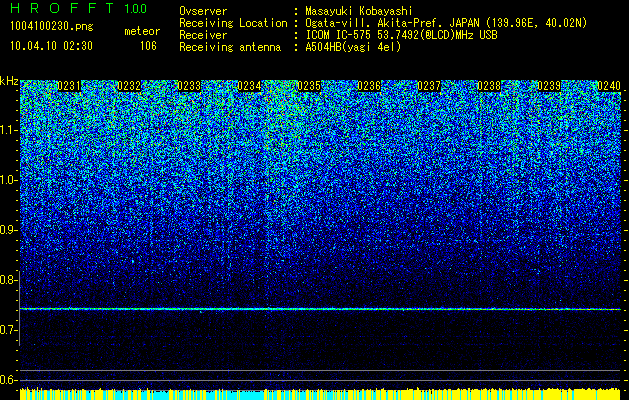Click the bright carrier signal line near 0.74 kHz
The width and height of the screenshot is (629, 400).
point(320,309)
